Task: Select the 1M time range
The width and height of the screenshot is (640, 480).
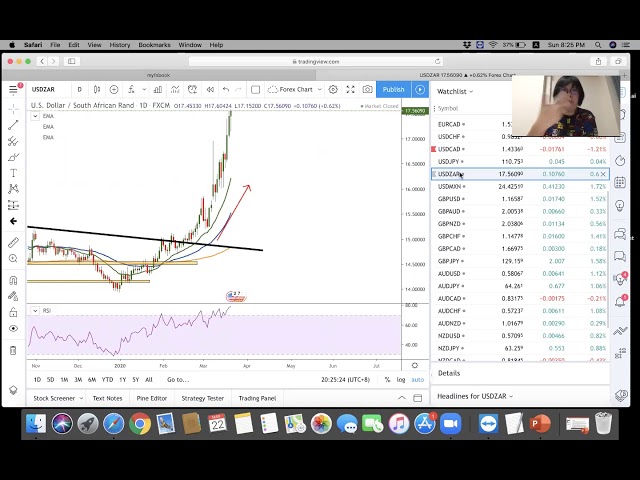Action: point(64,380)
